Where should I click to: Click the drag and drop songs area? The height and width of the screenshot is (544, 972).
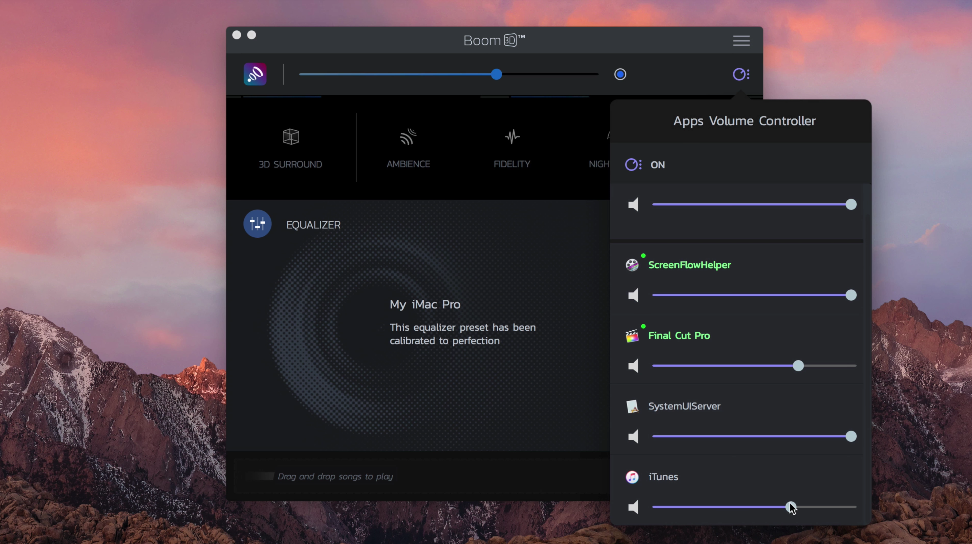(x=335, y=477)
